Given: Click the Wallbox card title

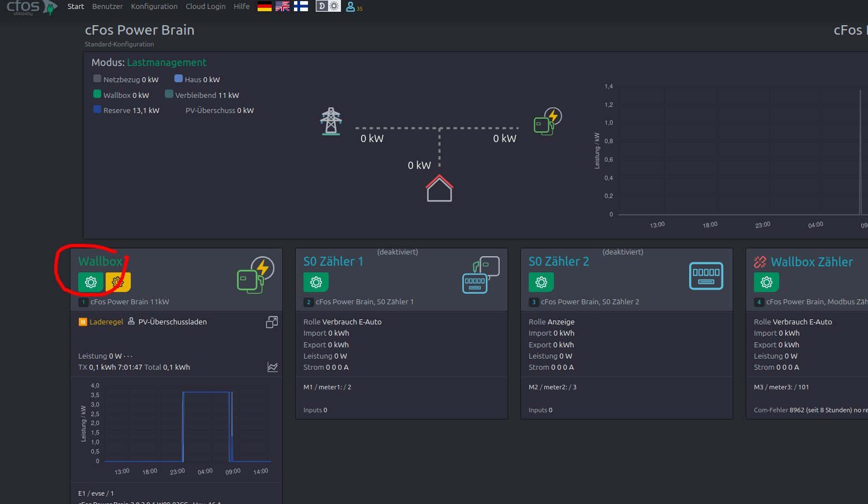Looking at the screenshot, I should point(100,261).
